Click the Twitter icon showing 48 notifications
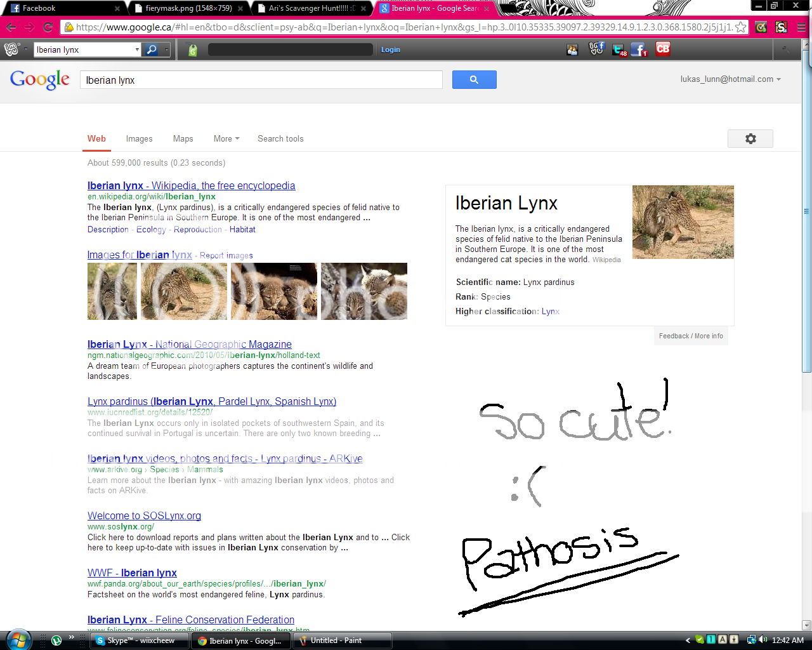Screen dimensions: 812x650 pos(618,49)
